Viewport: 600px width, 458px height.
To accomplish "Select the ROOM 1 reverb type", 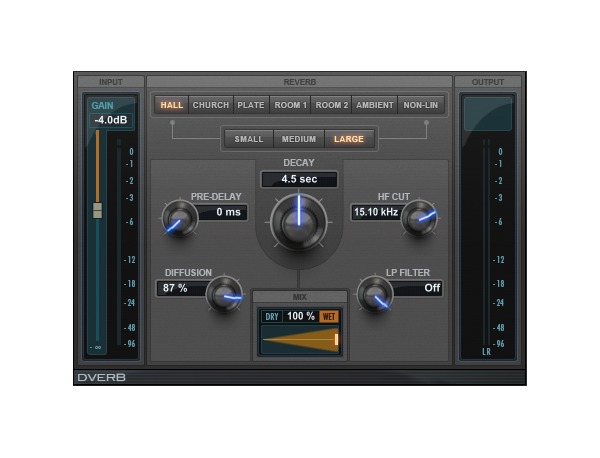I will [x=290, y=105].
